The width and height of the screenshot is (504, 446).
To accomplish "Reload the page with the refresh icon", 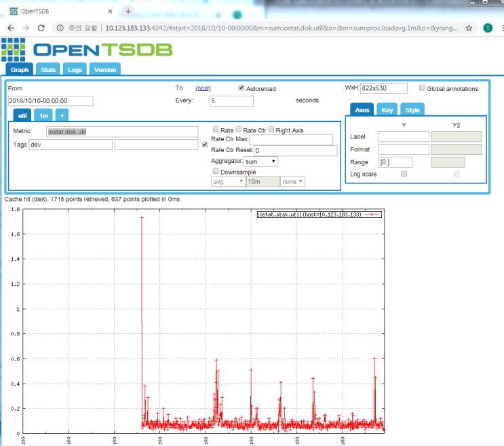I will [41, 28].
